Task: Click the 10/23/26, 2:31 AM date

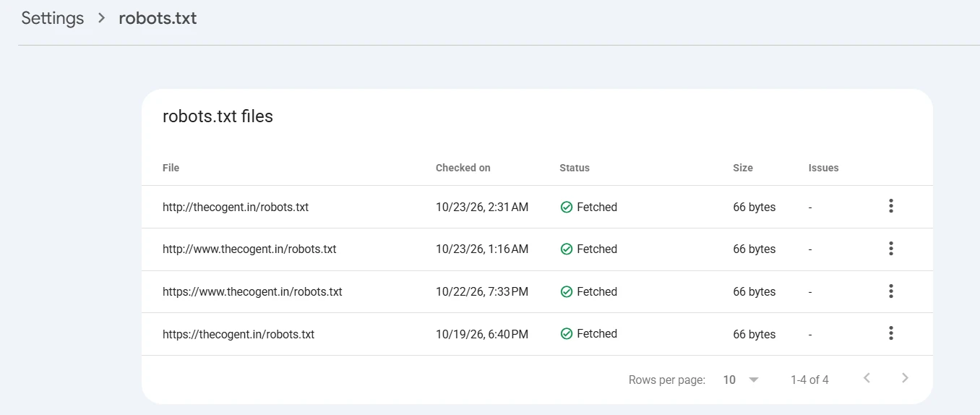Action: 482,207
